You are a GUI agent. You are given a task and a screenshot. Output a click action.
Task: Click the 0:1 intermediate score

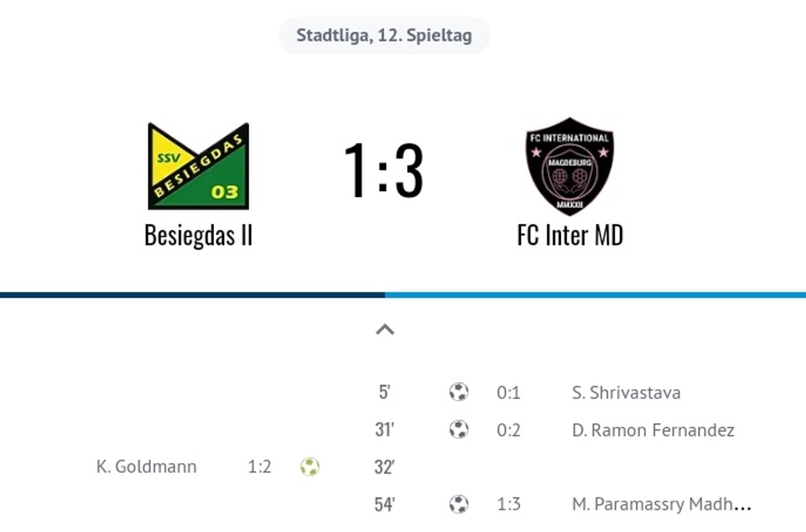pyautogui.click(x=508, y=393)
